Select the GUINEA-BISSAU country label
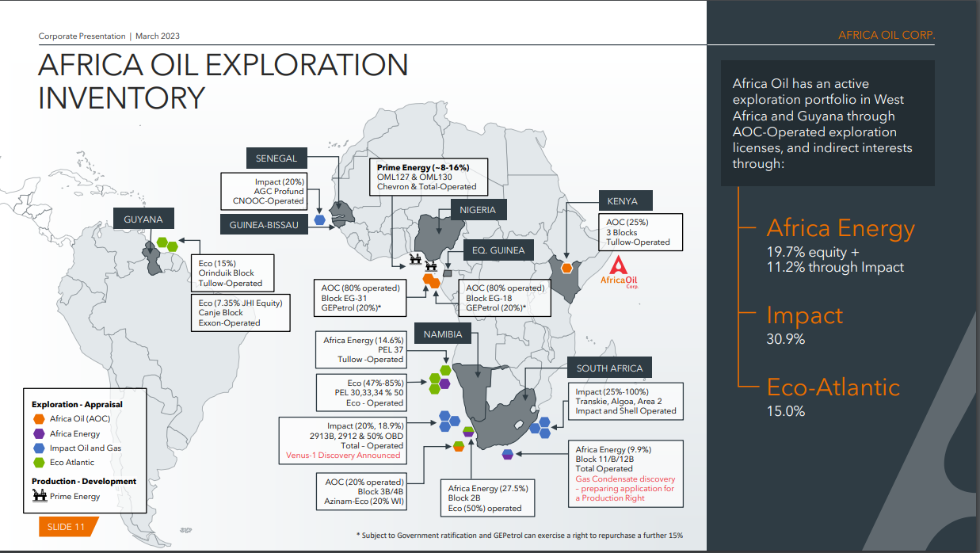This screenshot has height=553, width=980. 264,225
